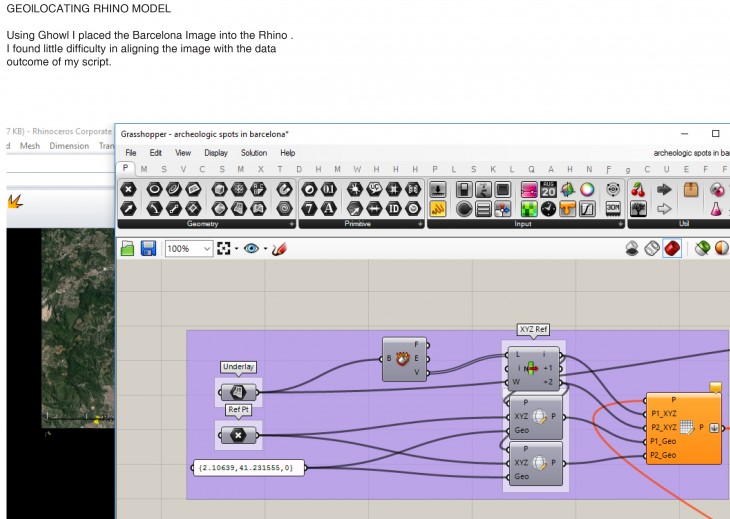Click the Open file folder icon
This screenshot has height=519, width=730.
pyautogui.click(x=128, y=248)
